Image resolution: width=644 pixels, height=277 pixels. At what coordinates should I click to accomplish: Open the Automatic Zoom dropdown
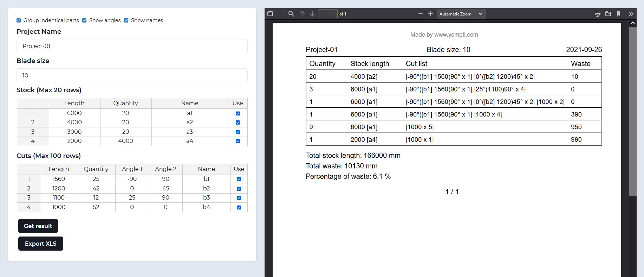(461, 14)
